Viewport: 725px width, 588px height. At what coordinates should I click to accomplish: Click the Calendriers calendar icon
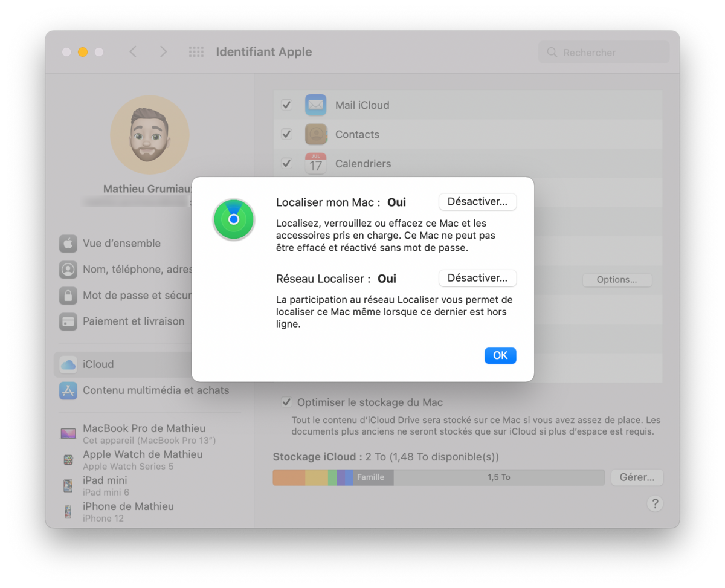coord(316,163)
